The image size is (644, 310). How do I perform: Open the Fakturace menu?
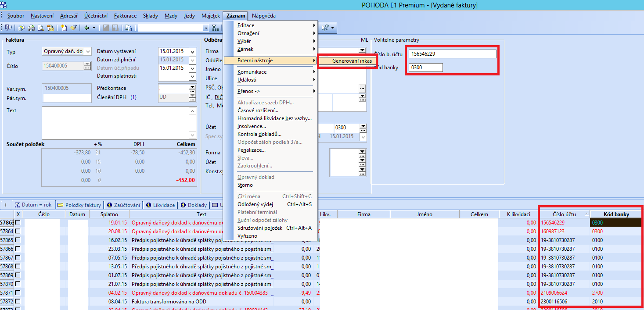[x=126, y=16]
